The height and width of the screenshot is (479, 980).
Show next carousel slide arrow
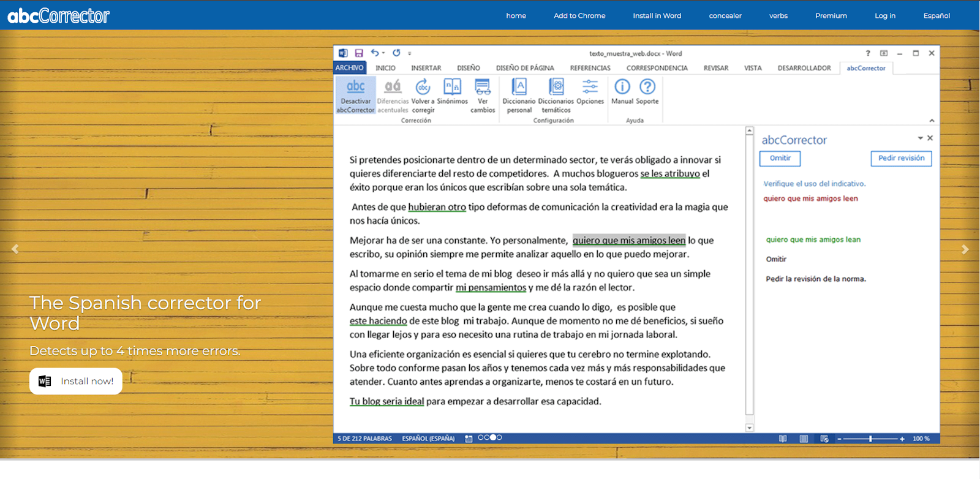pyautogui.click(x=965, y=249)
